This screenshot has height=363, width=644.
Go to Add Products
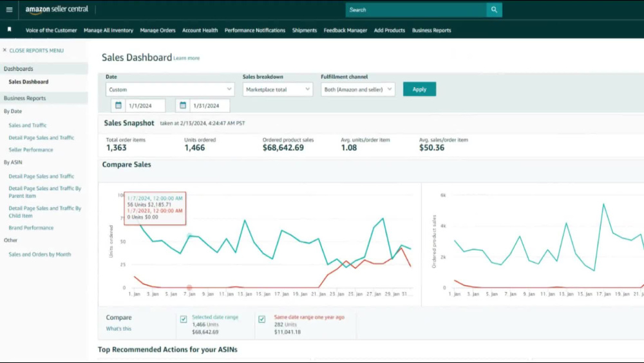390,30
